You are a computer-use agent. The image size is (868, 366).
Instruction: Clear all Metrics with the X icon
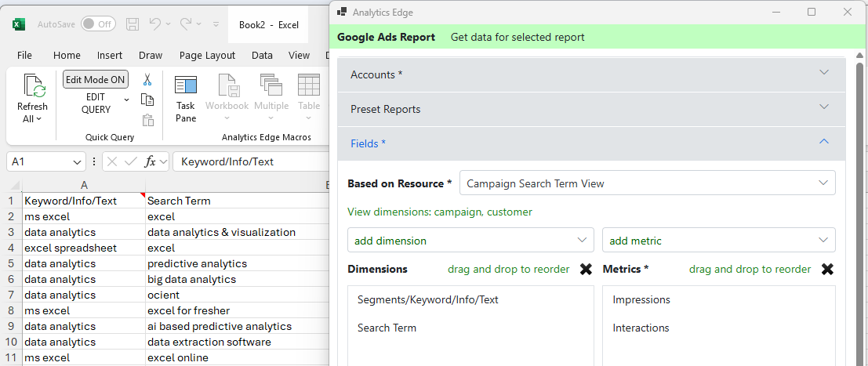click(x=827, y=269)
